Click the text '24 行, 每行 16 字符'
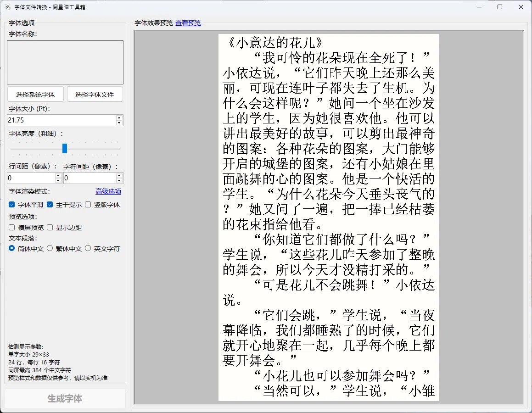532x413 pixels. pyautogui.click(x=34, y=362)
